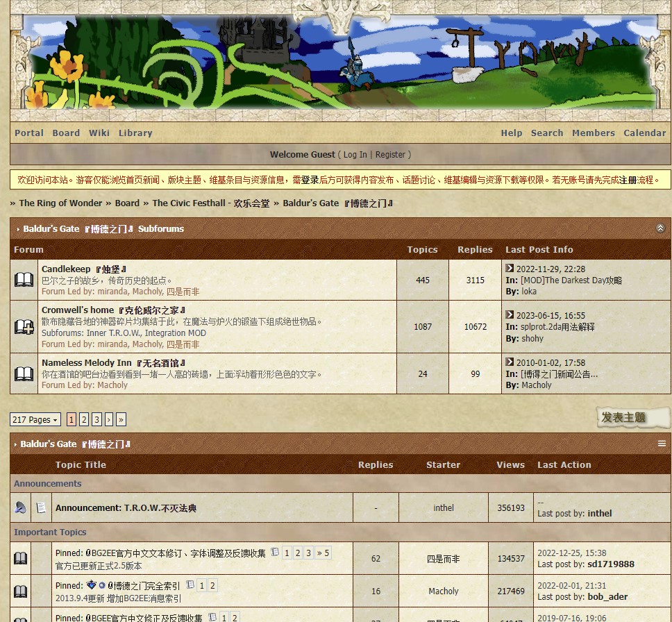Click the site banner image
The image size is (672, 622).
tap(341, 62)
